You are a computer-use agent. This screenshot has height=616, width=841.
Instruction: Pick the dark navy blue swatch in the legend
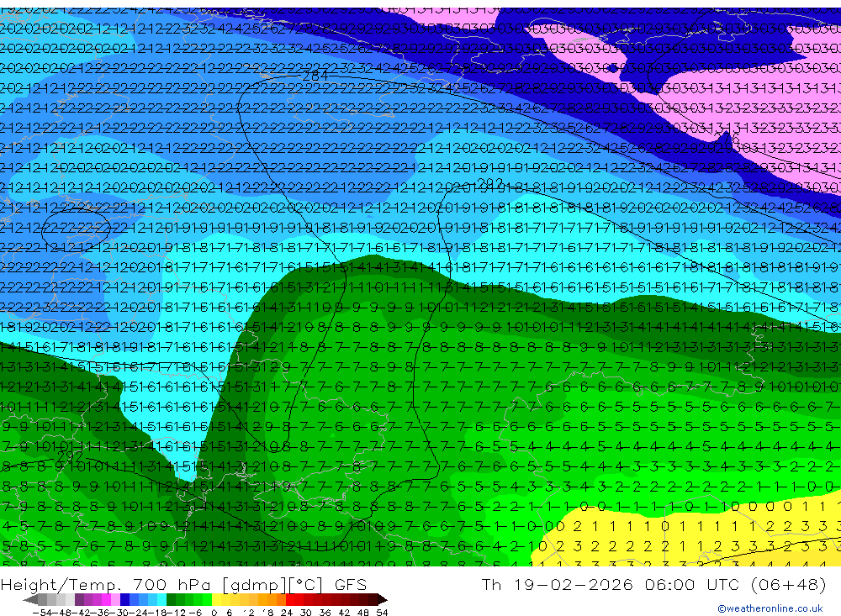coord(124,600)
